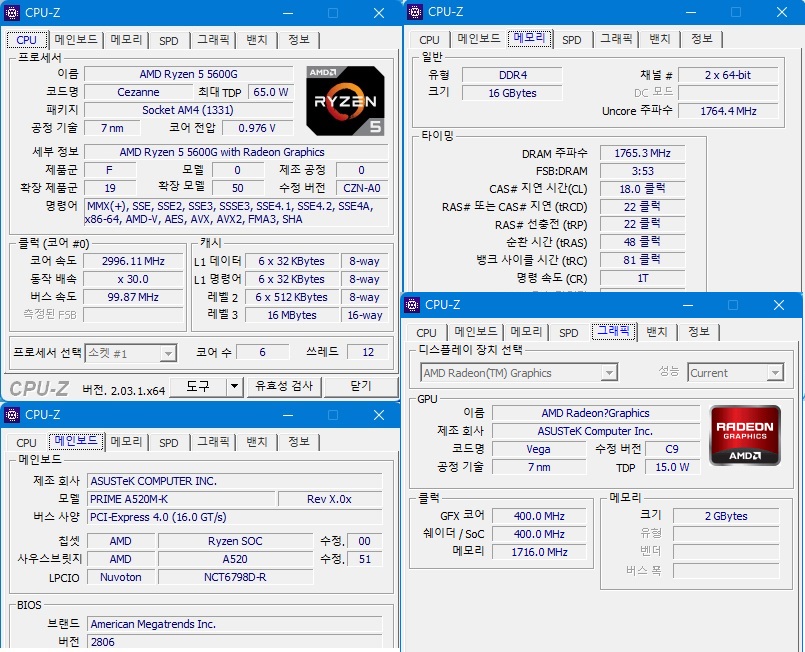This screenshot has width=805, height=652.
Task: Click the 99.87 MHz bus speed value
Action: pos(133,297)
